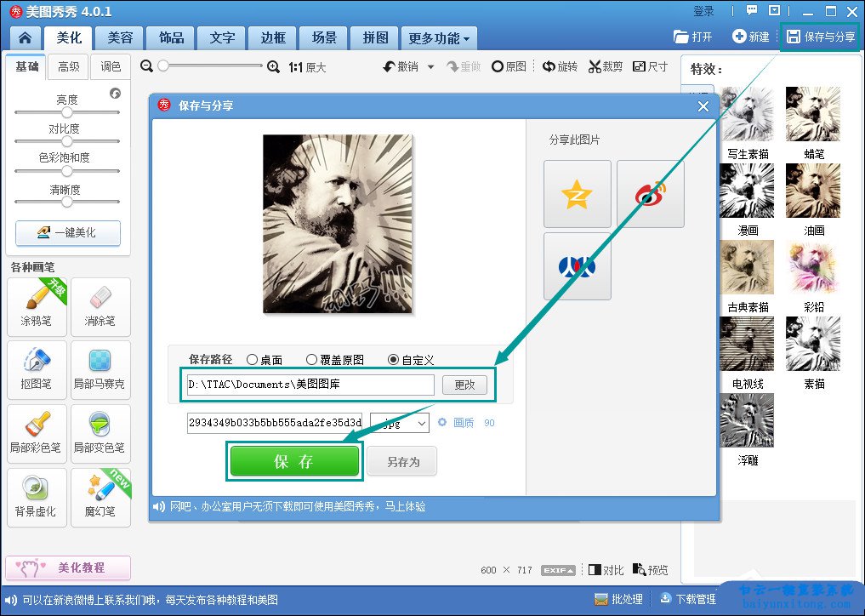Share image to QQ Zone star icon
Image resolution: width=865 pixels, height=616 pixels.
pyautogui.click(x=577, y=194)
